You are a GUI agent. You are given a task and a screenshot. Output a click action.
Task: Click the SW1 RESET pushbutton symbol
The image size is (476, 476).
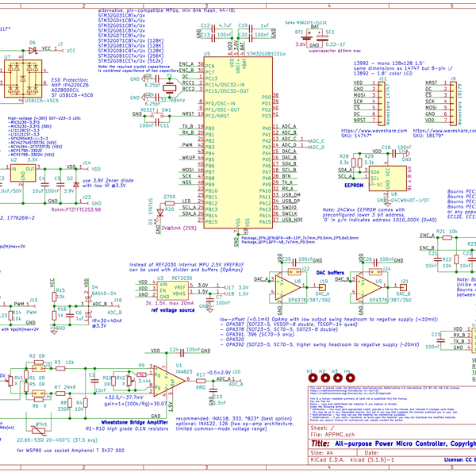[x=157, y=116]
